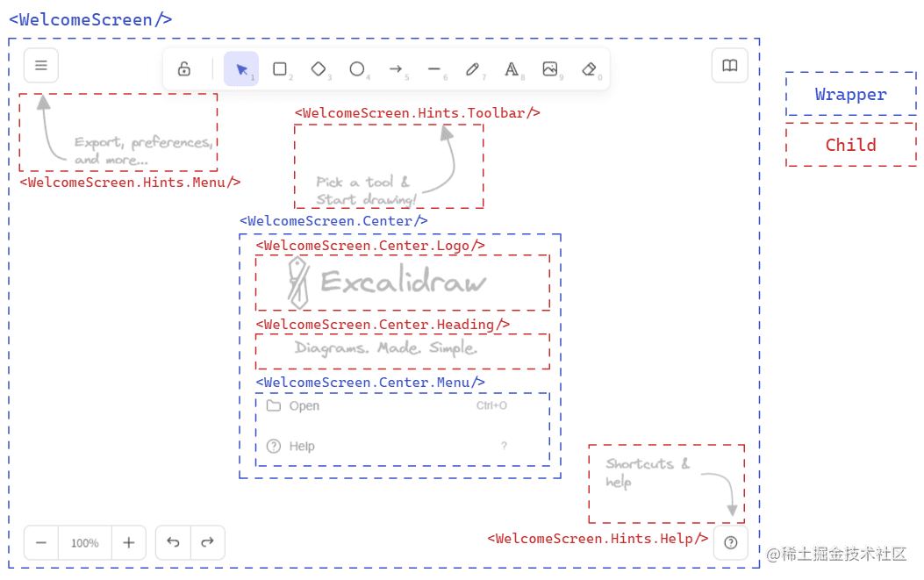This screenshot has height=580, width=924.
Task: Click the 'Pick a tool & Start drawing!' hint
Action: tap(366, 190)
